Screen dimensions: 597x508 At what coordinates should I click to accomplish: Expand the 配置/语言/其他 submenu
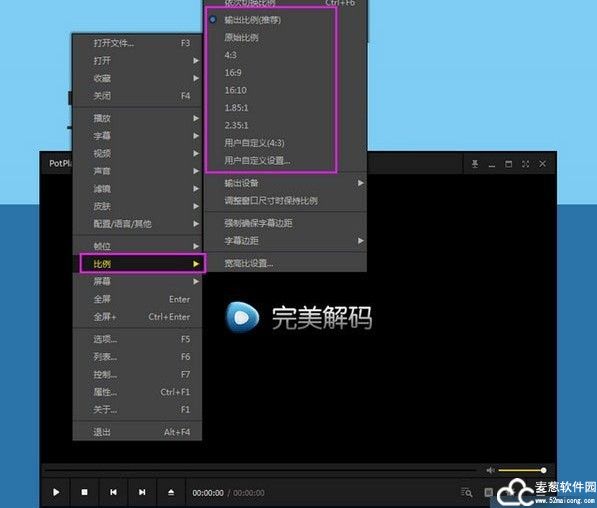point(137,224)
